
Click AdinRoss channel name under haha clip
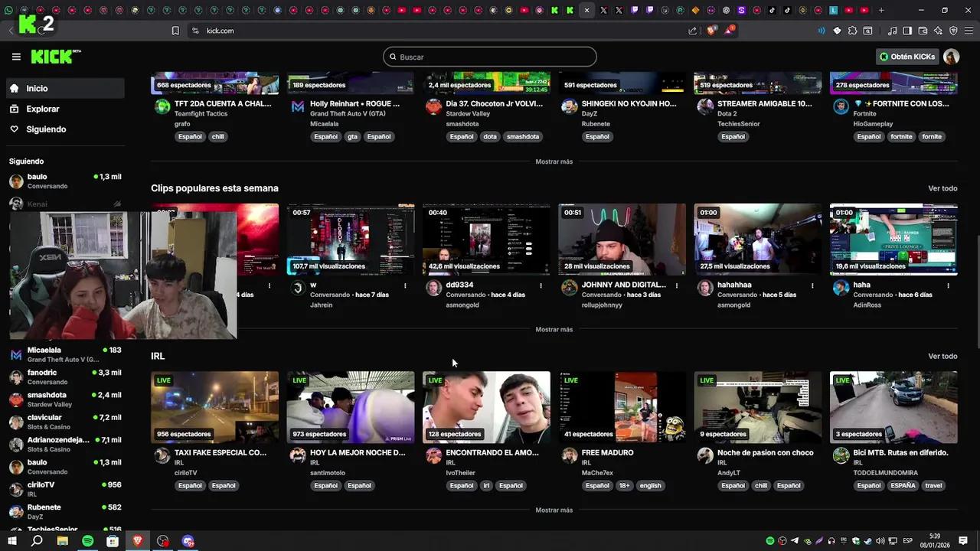click(869, 305)
